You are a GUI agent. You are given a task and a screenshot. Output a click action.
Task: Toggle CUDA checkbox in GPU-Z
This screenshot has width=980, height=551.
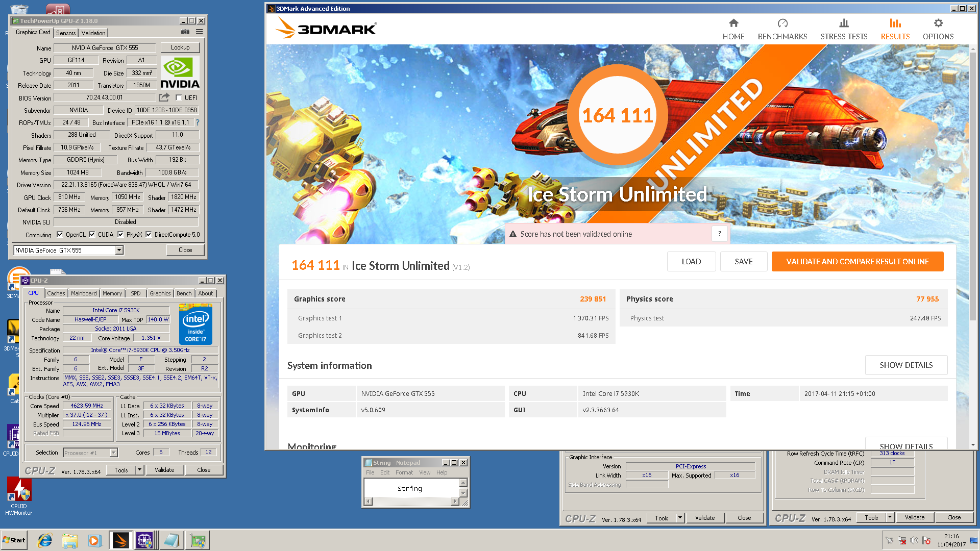[x=92, y=235]
